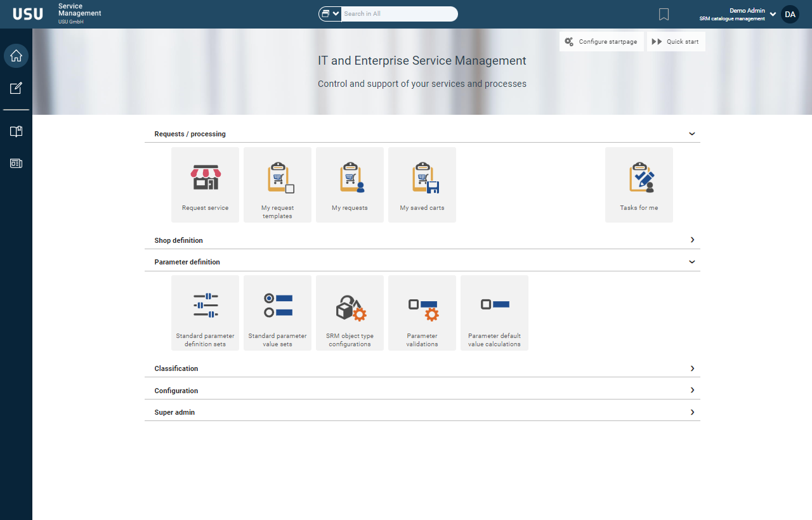This screenshot has width=812, height=520.
Task: Click the bookmark icon in header
Action: [664, 14]
